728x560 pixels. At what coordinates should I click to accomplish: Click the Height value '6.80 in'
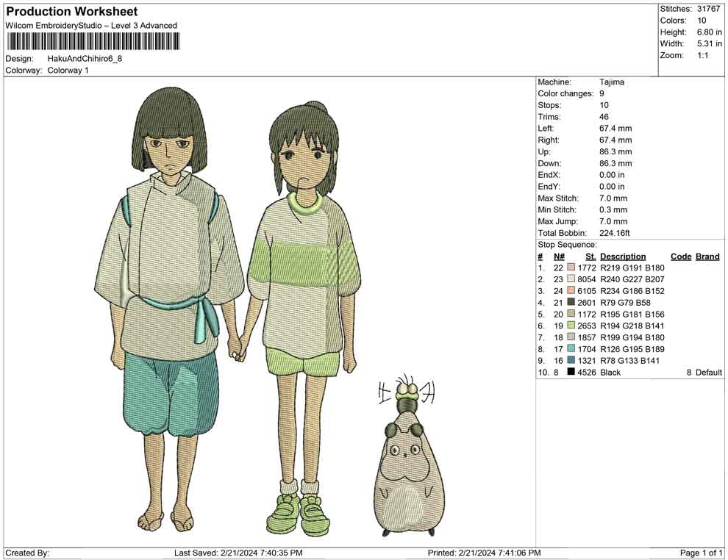click(x=710, y=32)
